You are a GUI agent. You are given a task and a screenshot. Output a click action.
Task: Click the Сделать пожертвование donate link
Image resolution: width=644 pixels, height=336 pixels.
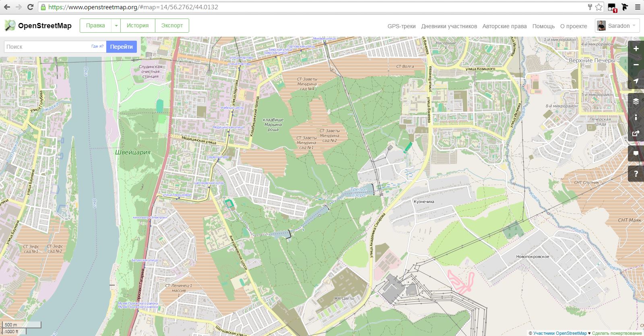(x=617, y=333)
